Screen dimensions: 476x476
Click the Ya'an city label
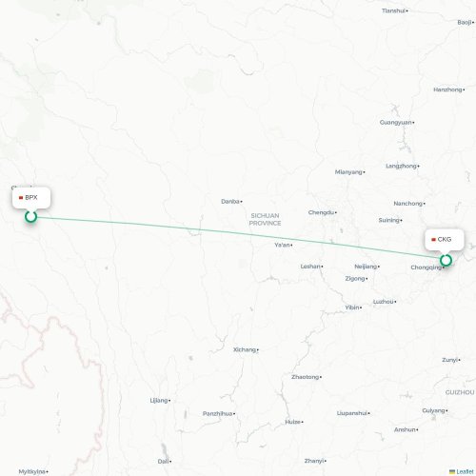[282, 245]
